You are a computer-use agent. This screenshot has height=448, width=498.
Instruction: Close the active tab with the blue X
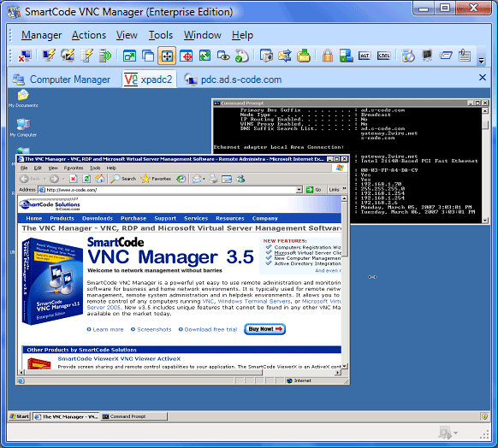[x=482, y=78]
